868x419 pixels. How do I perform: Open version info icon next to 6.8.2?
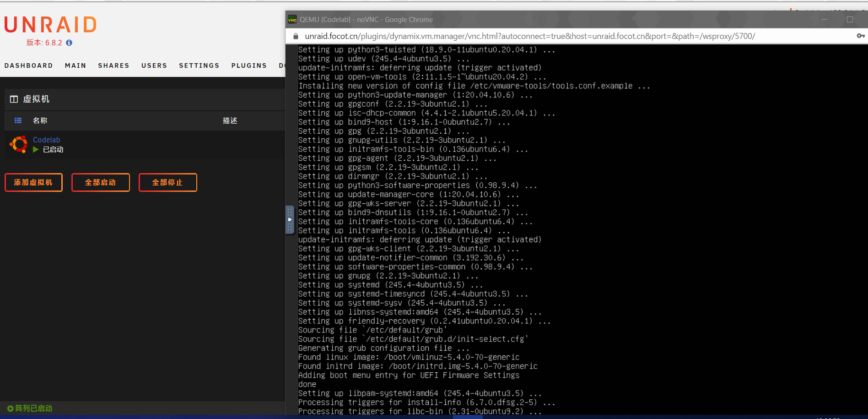(69, 43)
